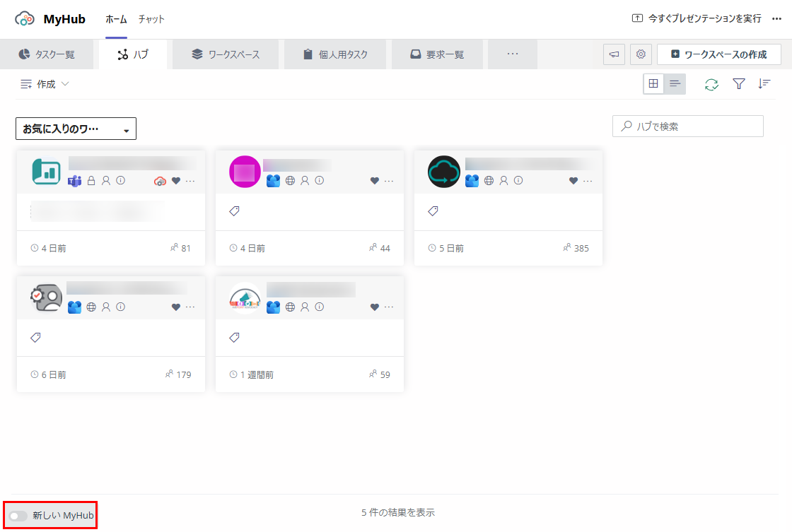This screenshot has width=792, height=532.
Task: Open the magenta square workspace thumbnail
Action: (245, 172)
